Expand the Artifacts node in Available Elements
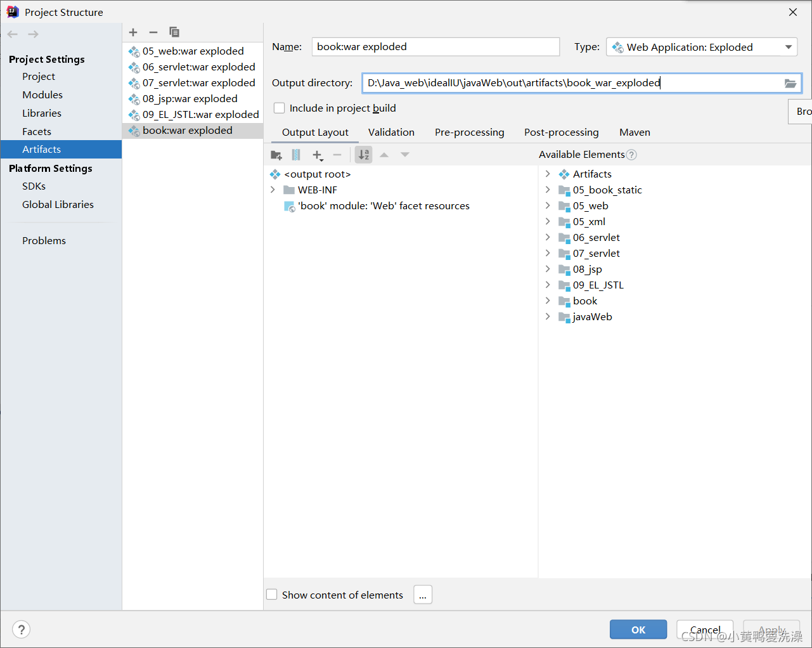 (548, 174)
